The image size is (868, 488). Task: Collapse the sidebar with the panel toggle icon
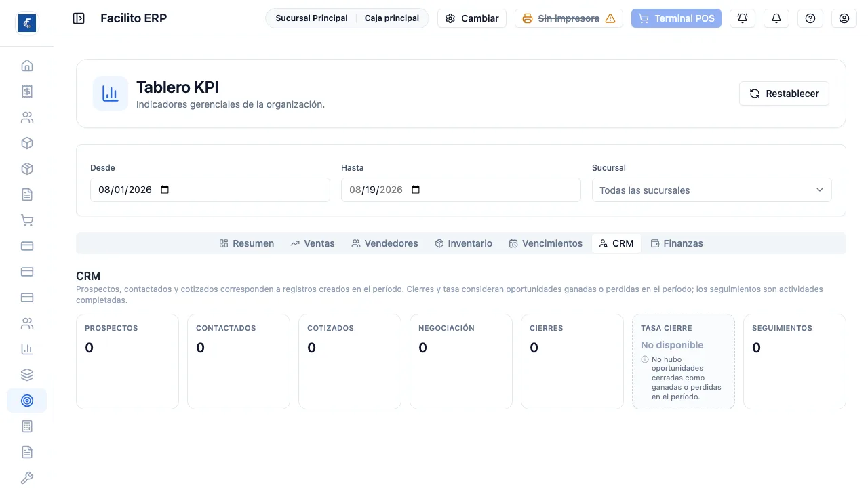click(x=79, y=18)
